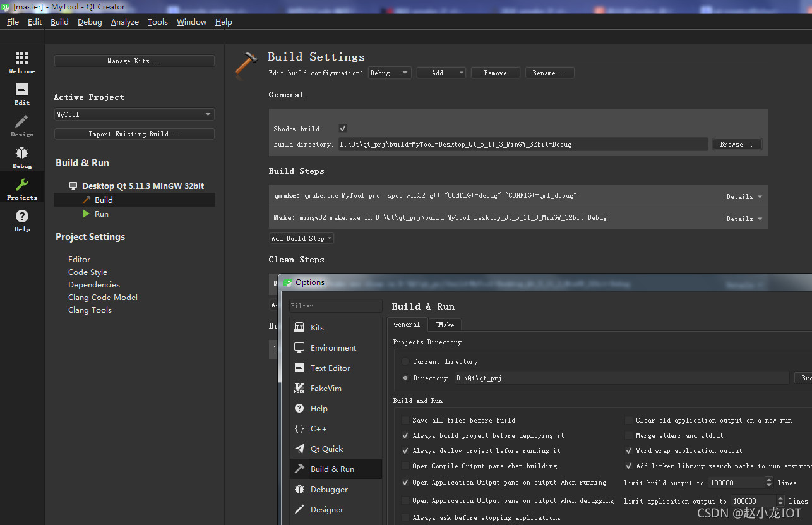
Task: Click Remove build configuration
Action: (495, 73)
